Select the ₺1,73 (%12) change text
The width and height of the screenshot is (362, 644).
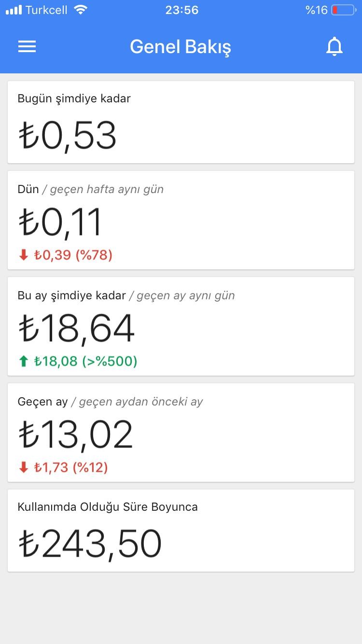tap(71, 467)
